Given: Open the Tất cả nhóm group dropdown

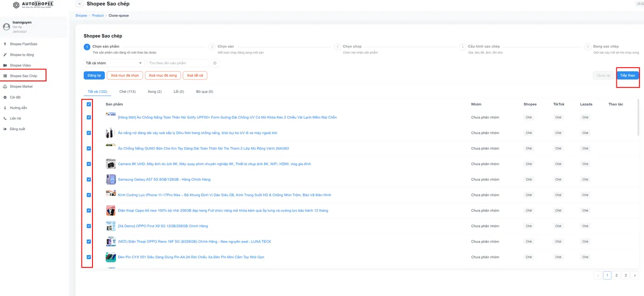Looking at the screenshot, I should (114, 63).
